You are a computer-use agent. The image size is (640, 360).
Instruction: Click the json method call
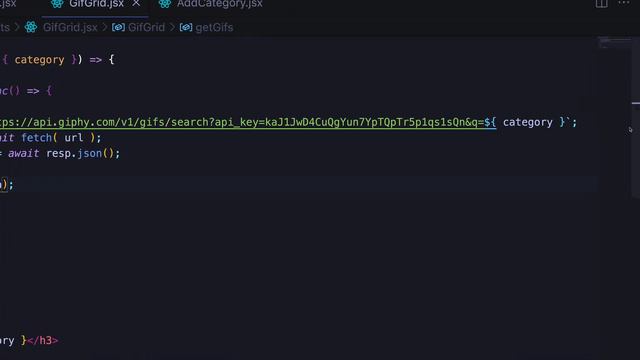pos(89,153)
